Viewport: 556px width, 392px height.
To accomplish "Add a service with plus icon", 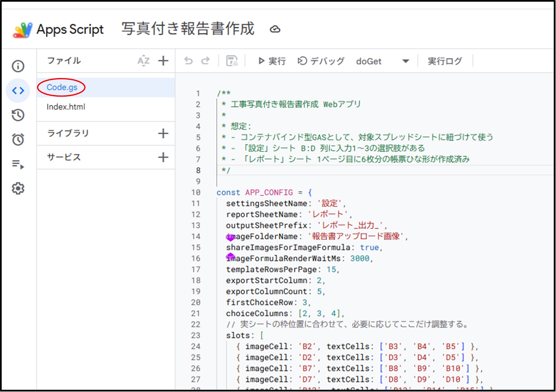I will (x=163, y=157).
